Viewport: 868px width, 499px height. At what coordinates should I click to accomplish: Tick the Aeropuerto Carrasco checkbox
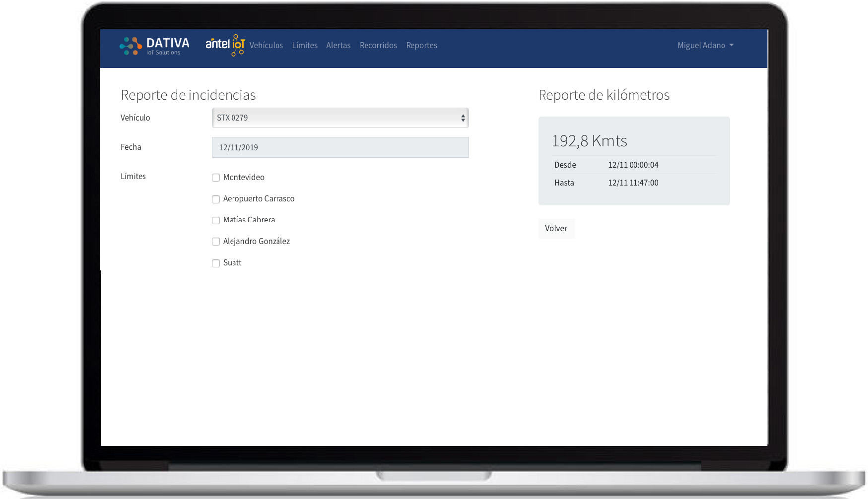tap(216, 199)
